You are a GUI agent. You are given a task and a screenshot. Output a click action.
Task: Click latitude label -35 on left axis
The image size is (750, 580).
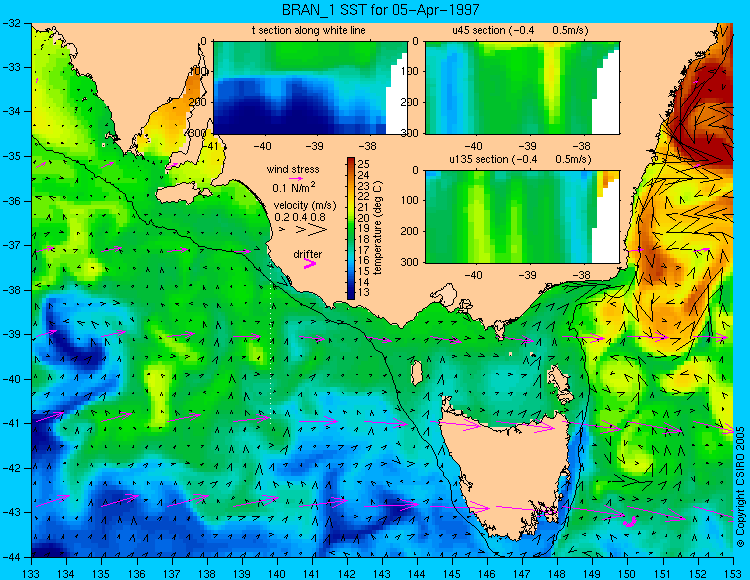[x=11, y=156]
